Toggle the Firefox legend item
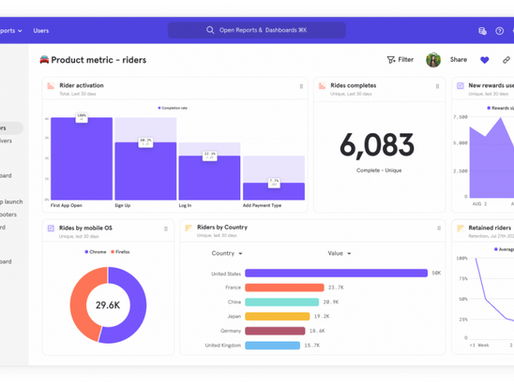This screenshot has height=386, width=514. click(120, 252)
